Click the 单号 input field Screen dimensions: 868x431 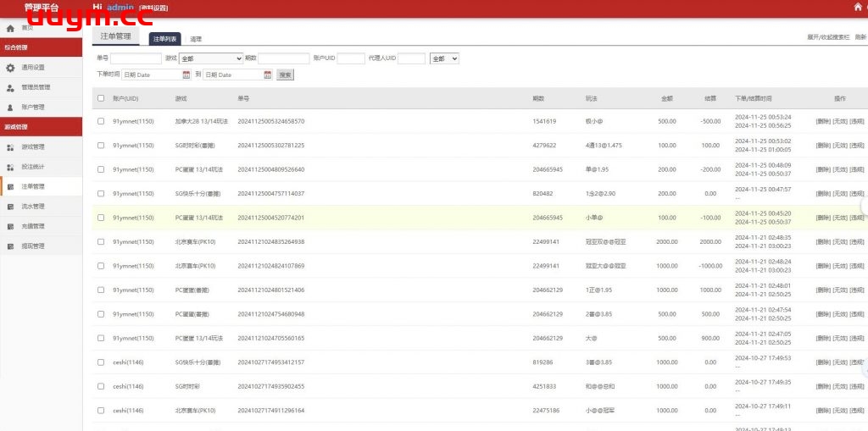pyautogui.click(x=136, y=58)
